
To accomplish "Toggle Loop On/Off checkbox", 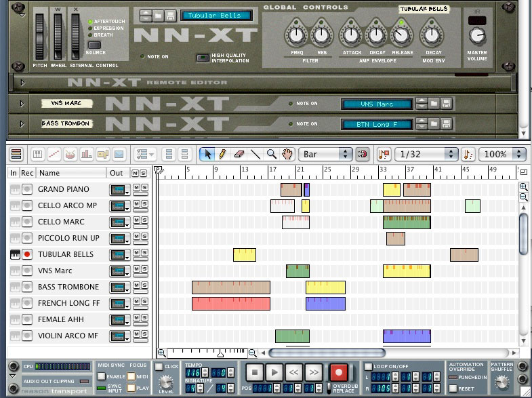I will (369, 367).
